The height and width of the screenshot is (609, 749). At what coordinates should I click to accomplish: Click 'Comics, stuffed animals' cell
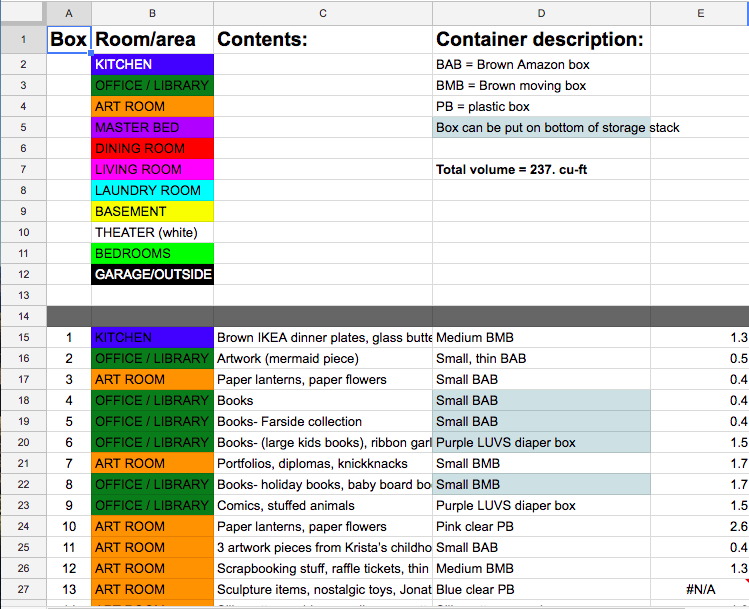click(323, 506)
